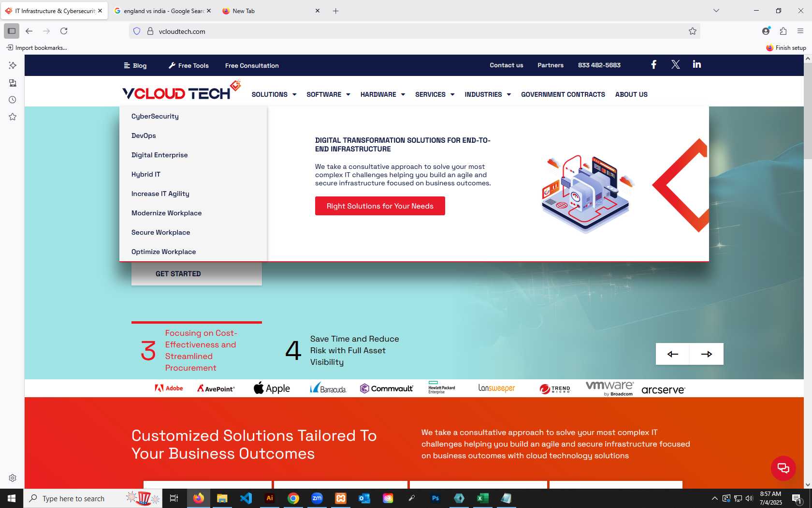The width and height of the screenshot is (812, 508).
Task: Click the Finish setup button
Action: 786,47
